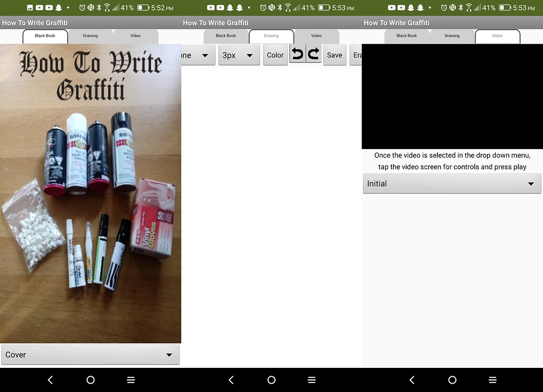The image size is (543, 392).
Task: Click the Undo arrow in the drawing toolbar
Action: pos(297,55)
